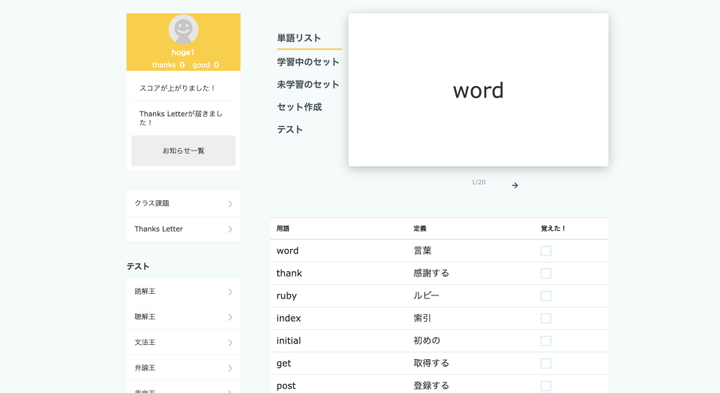The image size is (720, 393).
Task: Click the thanks 0 counter
Action: click(169, 65)
